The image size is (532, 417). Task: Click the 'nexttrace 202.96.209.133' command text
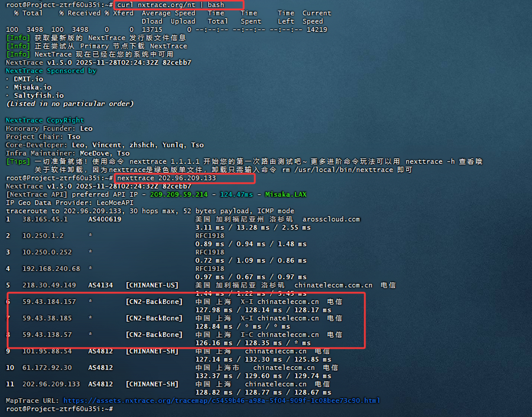[167, 178]
